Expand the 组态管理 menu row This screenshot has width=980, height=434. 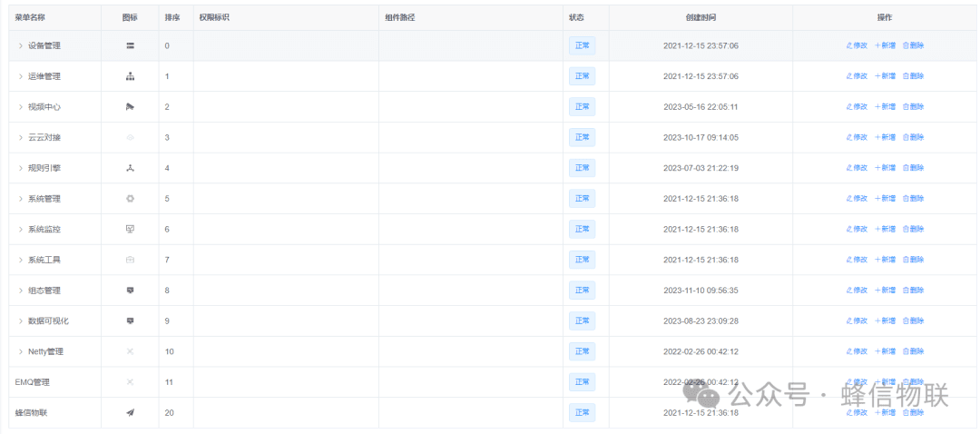coord(20,291)
